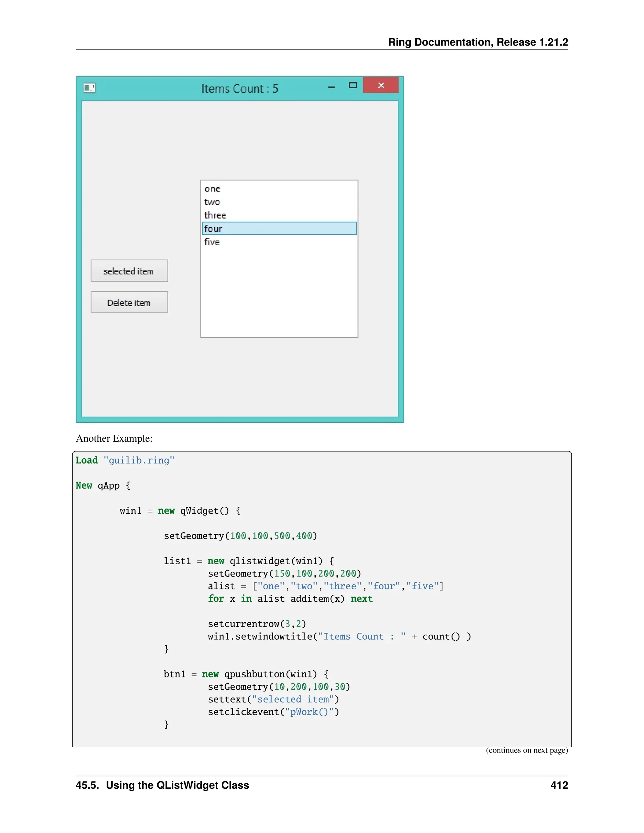Maximize the Items Count window
The height and width of the screenshot is (833, 644).
point(353,86)
